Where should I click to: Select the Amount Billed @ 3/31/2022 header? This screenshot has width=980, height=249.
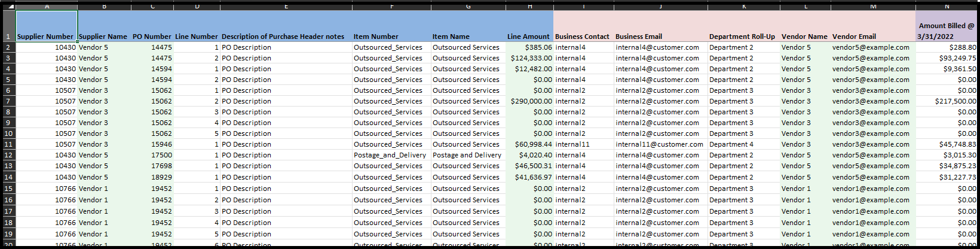click(946, 31)
